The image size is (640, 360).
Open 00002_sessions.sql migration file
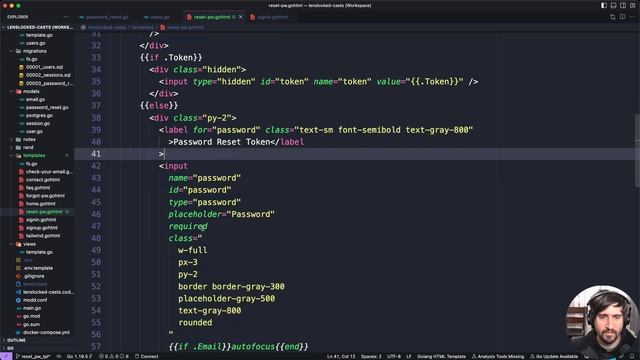48,75
